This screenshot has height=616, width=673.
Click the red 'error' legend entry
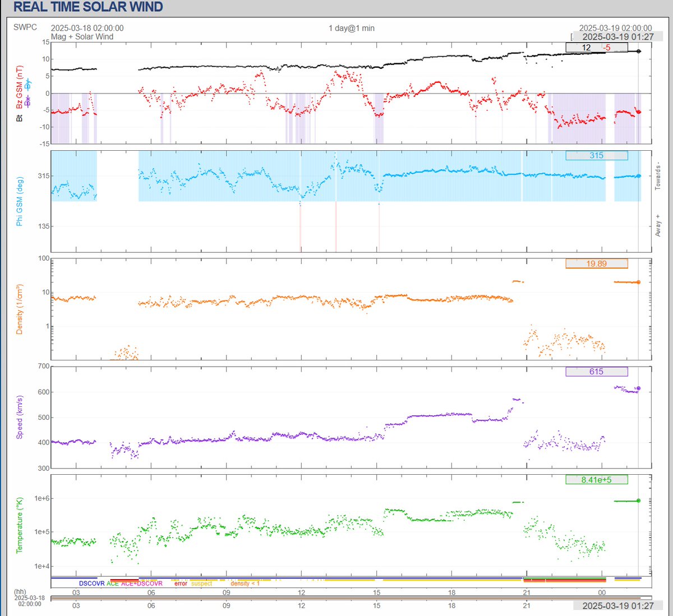(181, 583)
